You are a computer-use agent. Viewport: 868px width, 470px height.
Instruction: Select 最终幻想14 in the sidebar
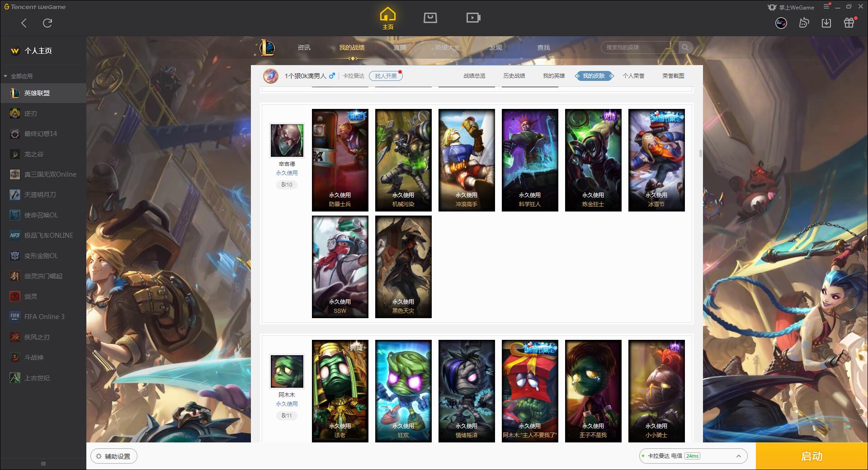coord(43,134)
